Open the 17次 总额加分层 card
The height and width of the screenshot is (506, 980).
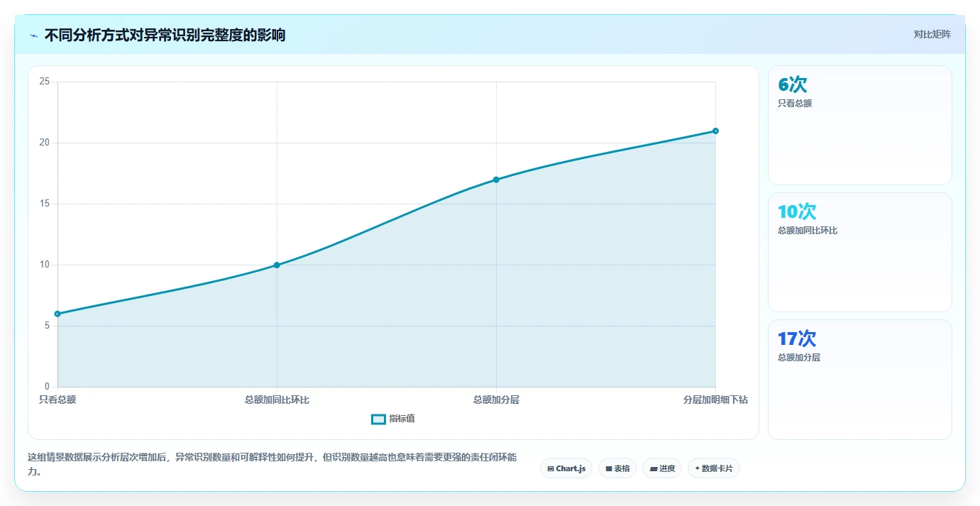coord(860,380)
